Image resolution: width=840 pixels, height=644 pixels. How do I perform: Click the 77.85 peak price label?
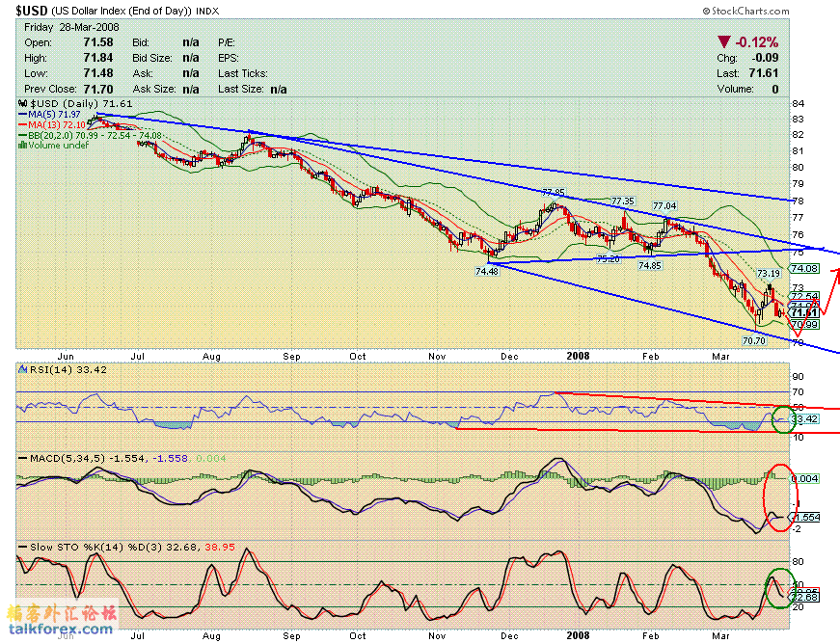coord(553,192)
